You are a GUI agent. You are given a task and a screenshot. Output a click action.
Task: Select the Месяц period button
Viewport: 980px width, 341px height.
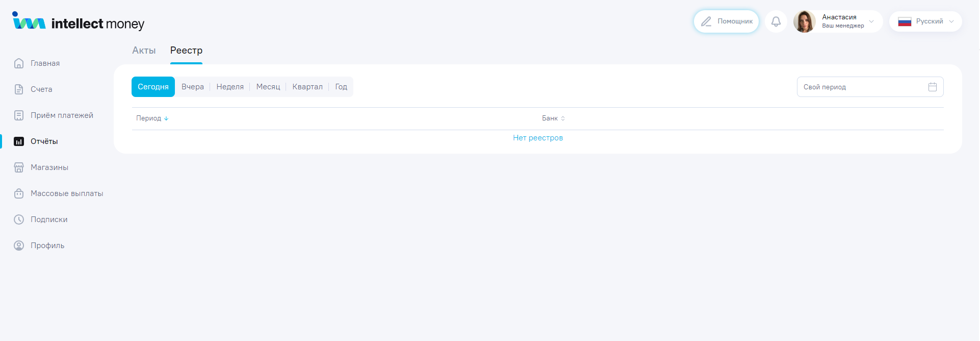[x=268, y=87]
